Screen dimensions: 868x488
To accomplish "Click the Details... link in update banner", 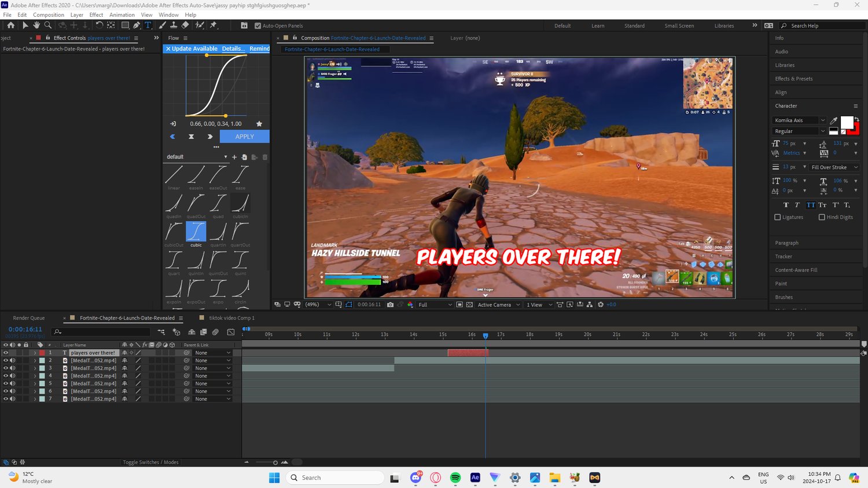I will [233, 49].
